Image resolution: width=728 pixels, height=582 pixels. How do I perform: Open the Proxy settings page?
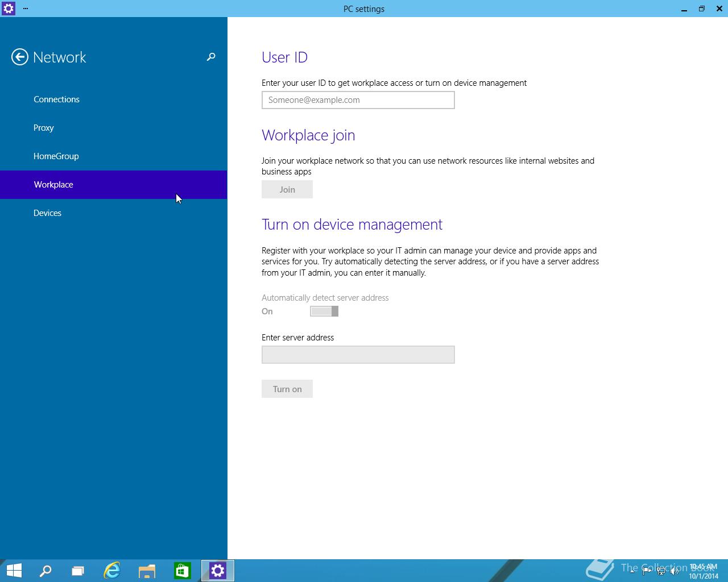114,128
